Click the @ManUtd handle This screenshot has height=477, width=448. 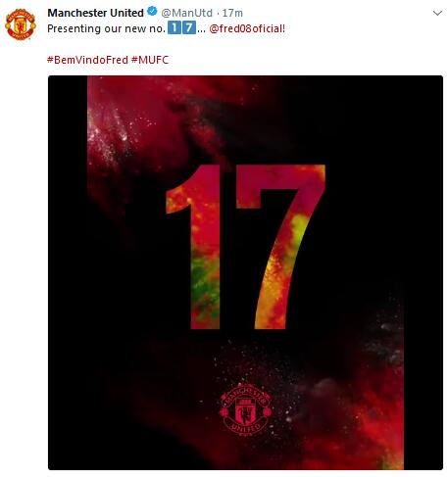pyautogui.click(x=186, y=13)
